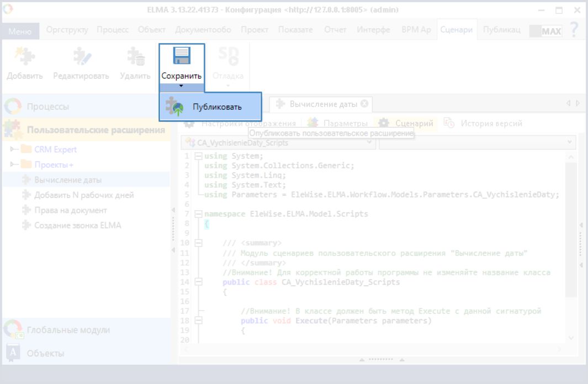
Task: Open the Глобальные модули section
Action: tap(86, 330)
